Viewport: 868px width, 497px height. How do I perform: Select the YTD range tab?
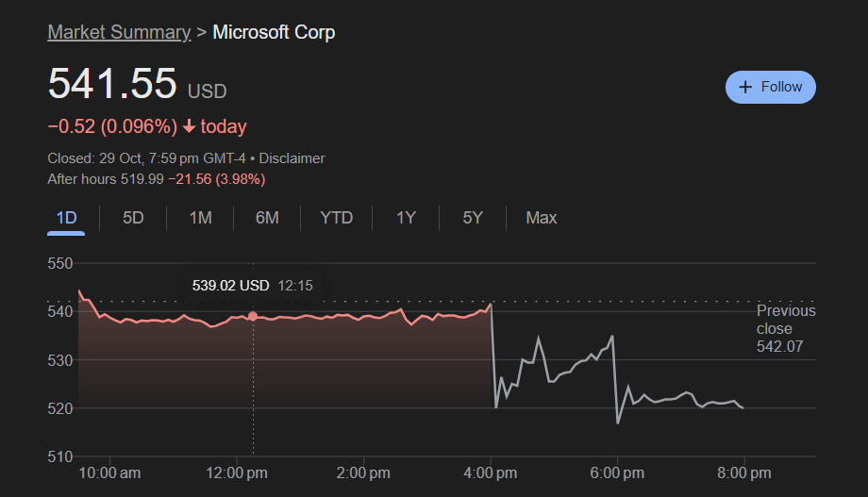click(x=336, y=218)
